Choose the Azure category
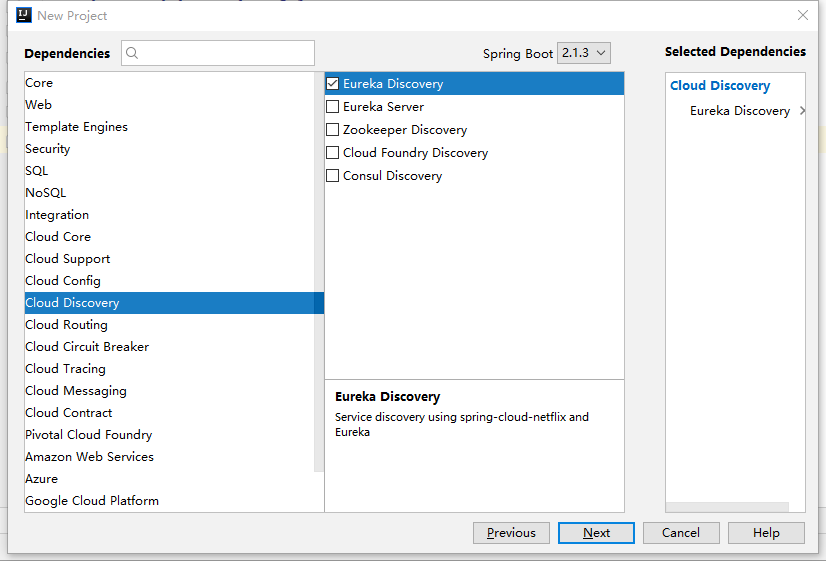 (x=169, y=479)
